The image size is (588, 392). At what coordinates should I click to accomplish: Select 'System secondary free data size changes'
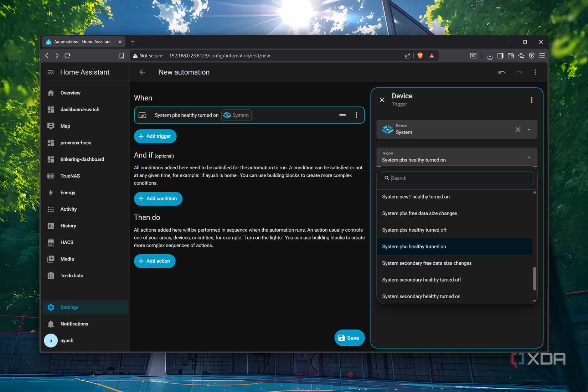[454, 263]
